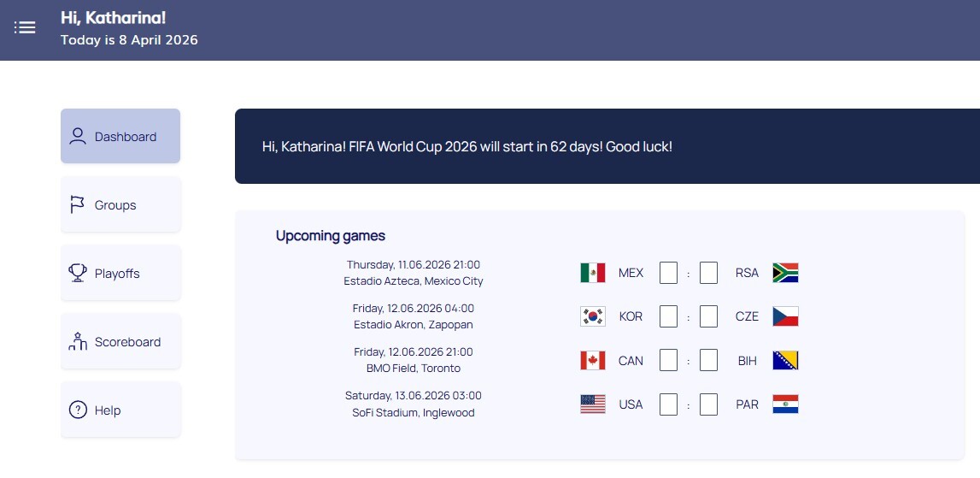The height and width of the screenshot is (478, 980).
Task: Click the PAR score input box
Action: [x=708, y=404]
